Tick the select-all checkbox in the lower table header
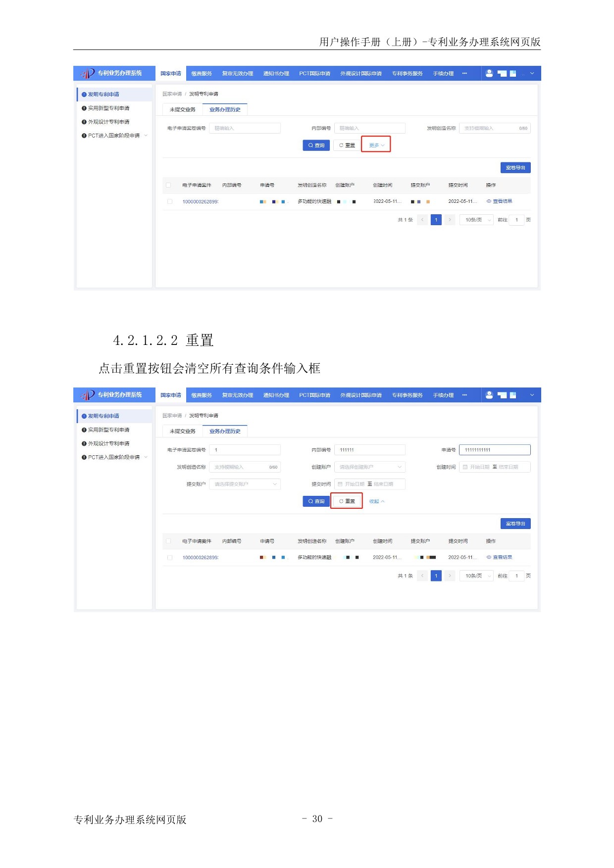The width and height of the screenshot is (614, 868). coord(168,541)
